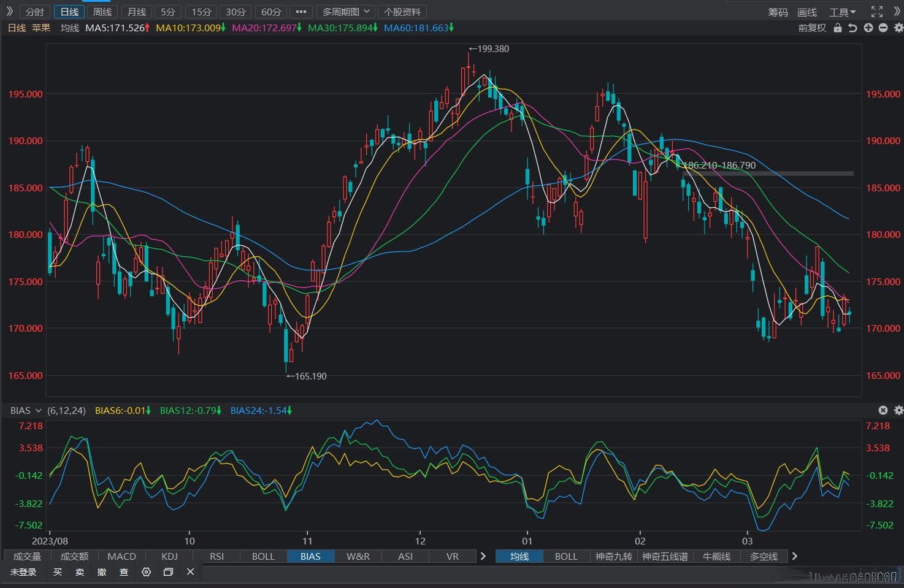Click the 查 query button

[124, 571]
